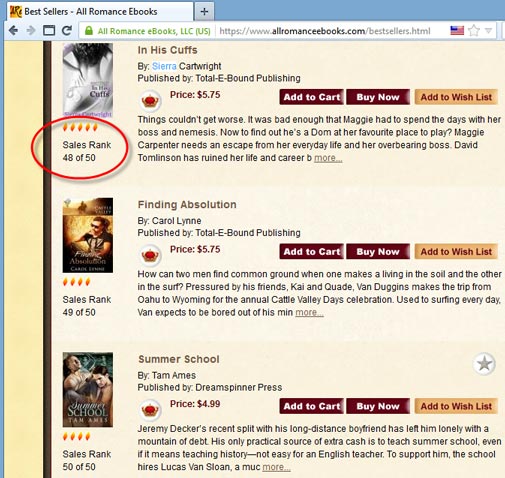This screenshot has height=478, width=505.
Task: Open the Summer School title link
Action: [x=179, y=359]
